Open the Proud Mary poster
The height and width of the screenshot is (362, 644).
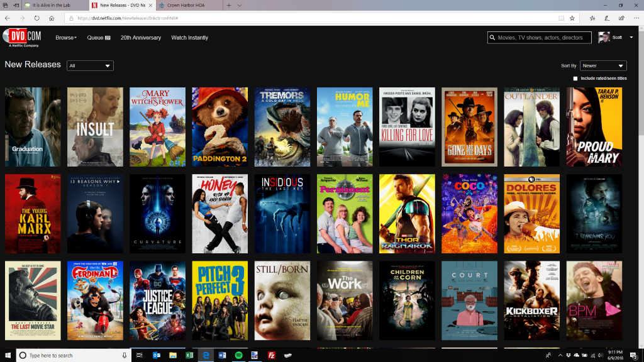[x=594, y=127]
